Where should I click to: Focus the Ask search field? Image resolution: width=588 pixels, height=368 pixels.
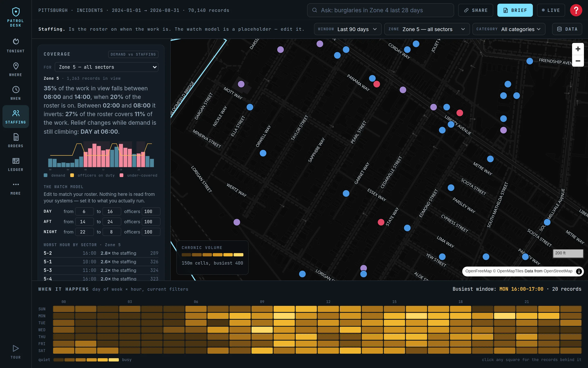(380, 10)
